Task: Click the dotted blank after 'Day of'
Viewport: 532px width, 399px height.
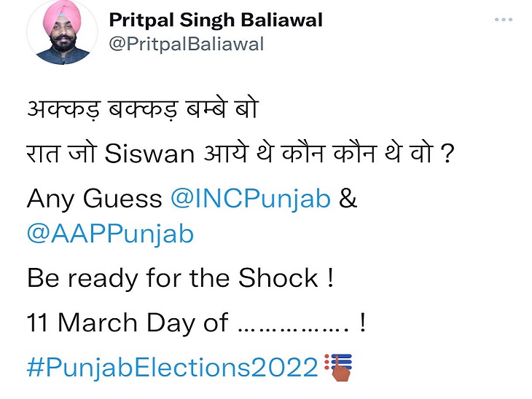Action: 292,324
